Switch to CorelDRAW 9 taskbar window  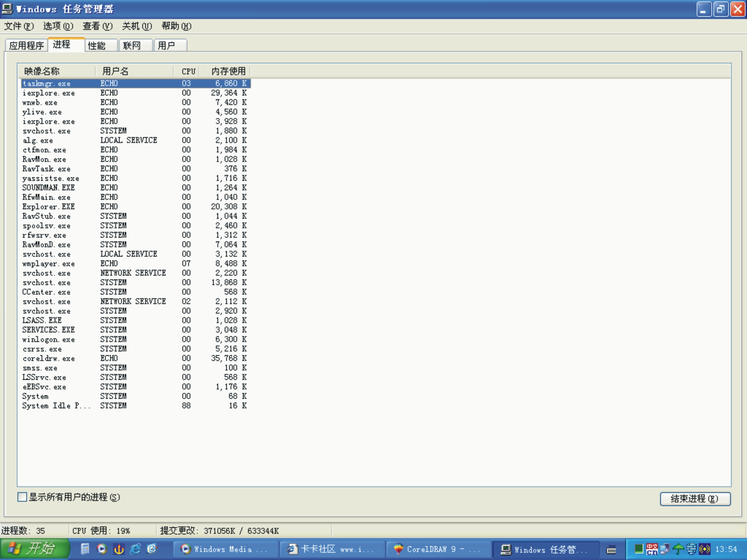tap(438, 549)
